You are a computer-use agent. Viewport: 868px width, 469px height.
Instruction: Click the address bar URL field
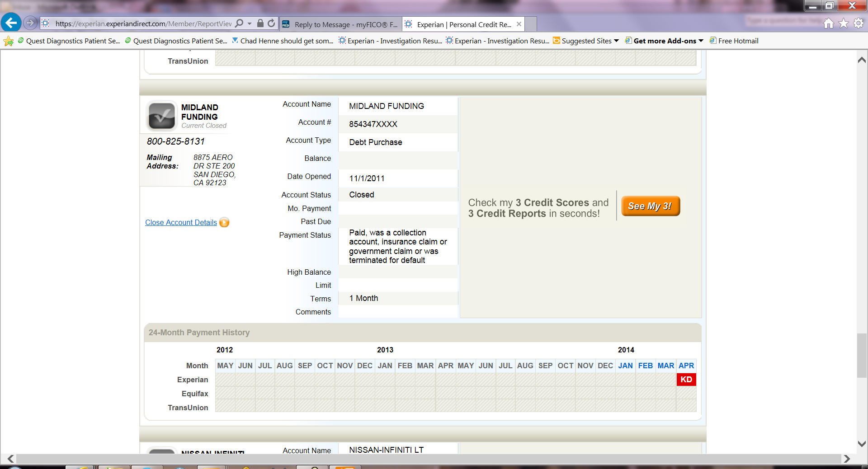coord(143,23)
